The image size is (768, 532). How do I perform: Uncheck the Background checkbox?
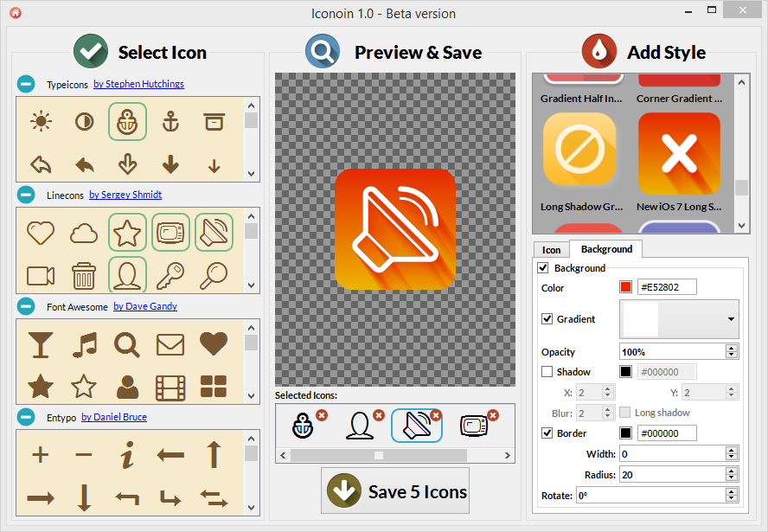pyautogui.click(x=543, y=268)
